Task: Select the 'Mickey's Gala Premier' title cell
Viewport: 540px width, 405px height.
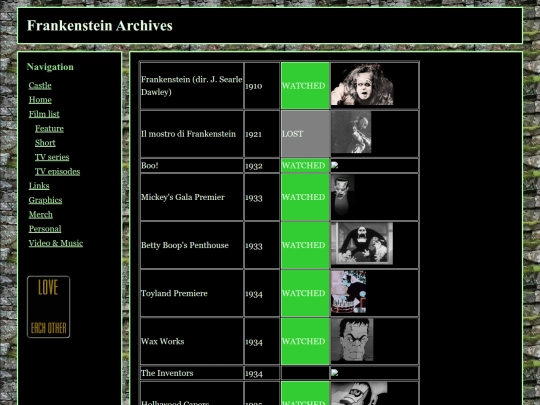Action: point(192,197)
